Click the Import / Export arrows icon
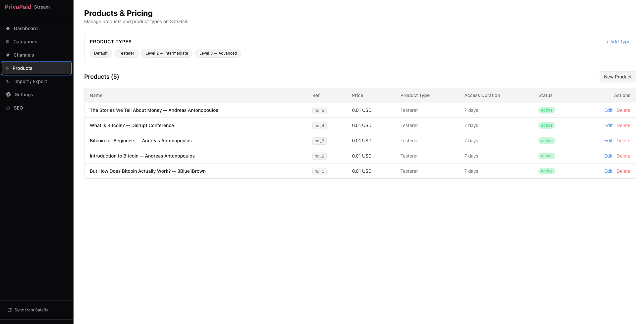Image resolution: width=644 pixels, height=324 pixels. [8, 81]
